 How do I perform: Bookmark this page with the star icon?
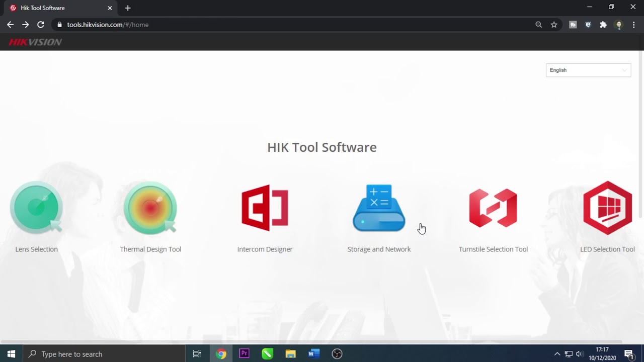click(554, 25)
